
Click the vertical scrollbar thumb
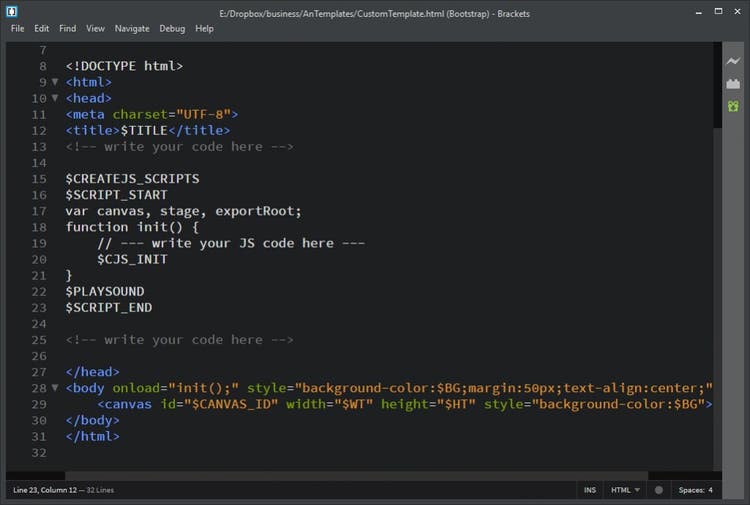pyautogui.click(x=717, y=85)
